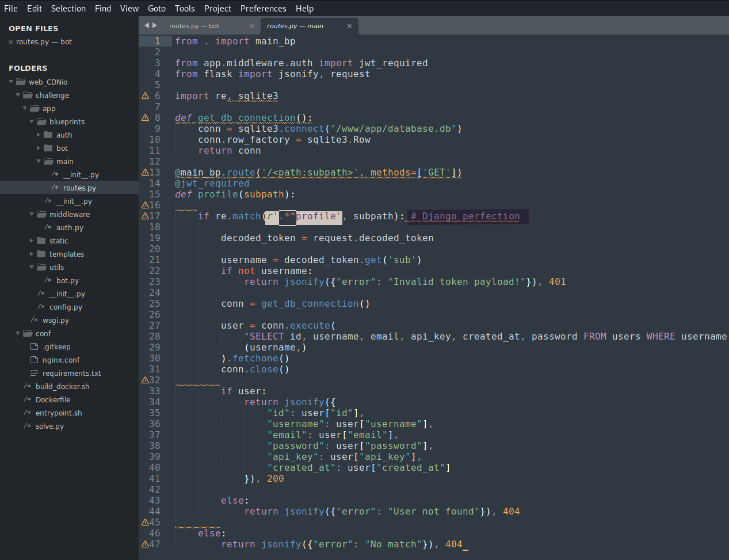
Task: Open nginx.conf in the sidebar
Action: [61, 360]
